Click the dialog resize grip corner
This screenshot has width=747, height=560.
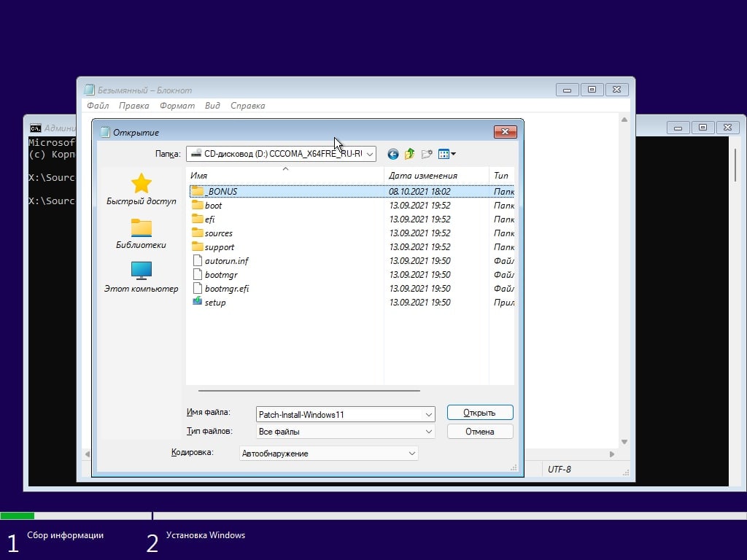tap(513, 467)
